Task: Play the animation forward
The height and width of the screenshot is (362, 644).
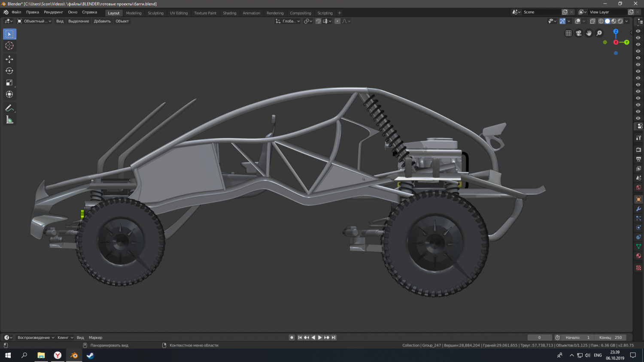Action: 320,338
